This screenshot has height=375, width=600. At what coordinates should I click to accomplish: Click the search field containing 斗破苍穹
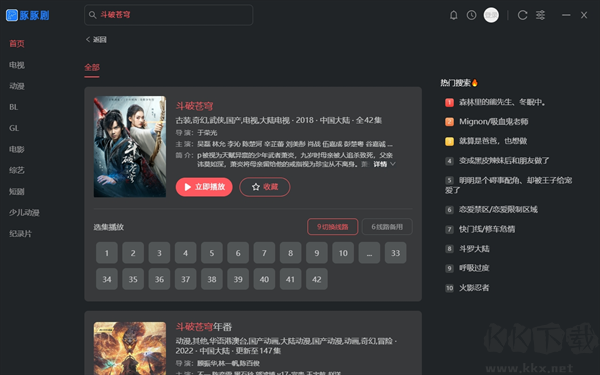168,15
